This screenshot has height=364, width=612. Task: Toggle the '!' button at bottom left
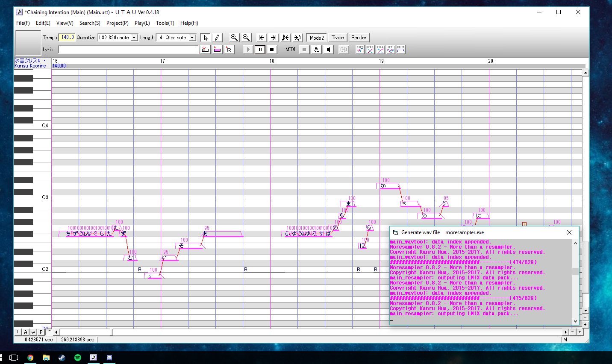tap(18, 332)
